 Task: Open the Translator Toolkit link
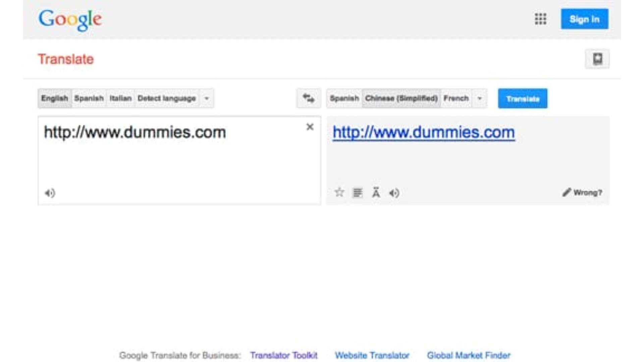click(x=284, y=355)
